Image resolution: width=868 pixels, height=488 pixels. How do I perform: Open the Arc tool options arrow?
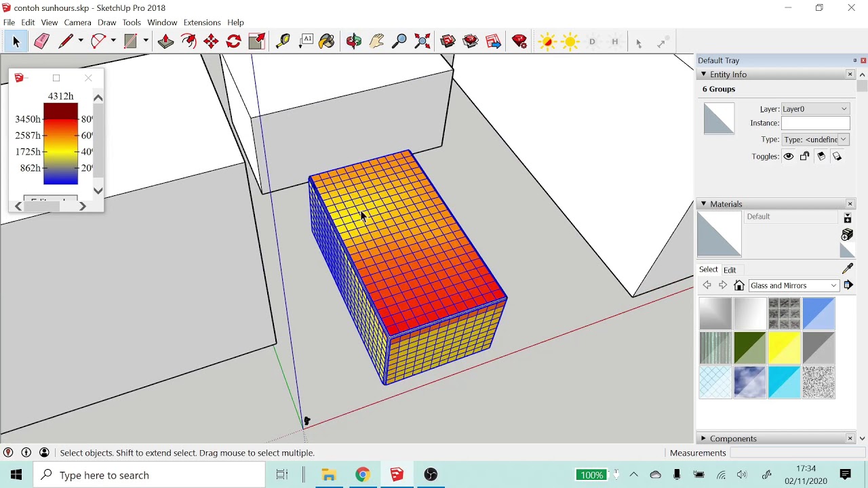click(x=113, y=41)
